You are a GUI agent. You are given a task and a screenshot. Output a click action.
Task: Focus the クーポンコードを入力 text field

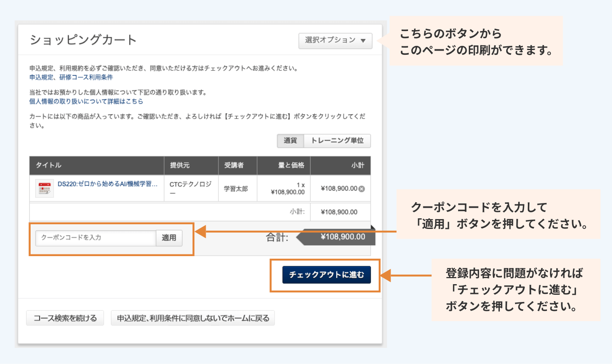[x=96, y=238]
